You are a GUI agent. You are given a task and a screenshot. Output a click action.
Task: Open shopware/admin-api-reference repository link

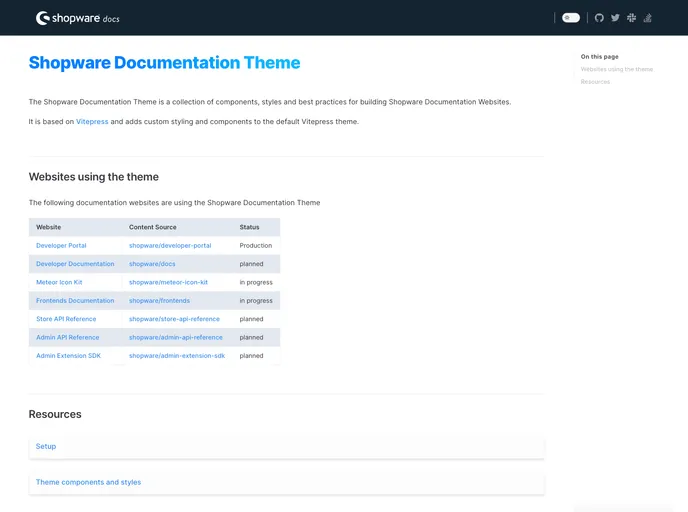pos(176,338)
